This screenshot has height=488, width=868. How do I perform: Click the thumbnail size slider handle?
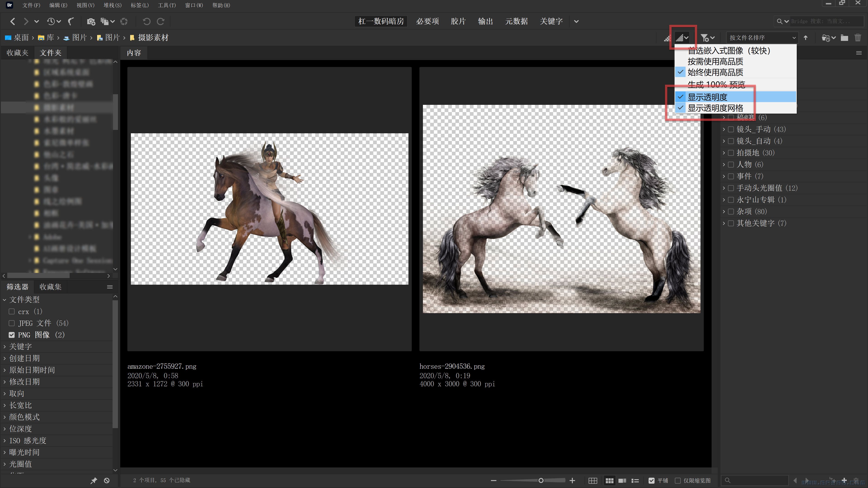click(541, 481)
